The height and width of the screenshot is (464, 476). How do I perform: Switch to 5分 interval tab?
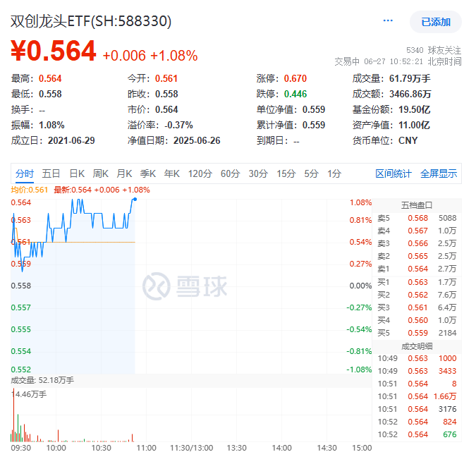pyautogui.click(x=312, y=173)
